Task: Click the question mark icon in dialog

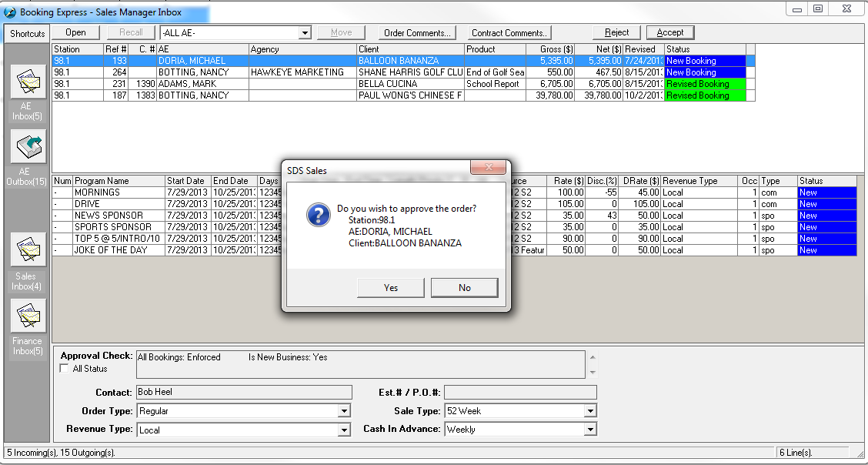Action: [x=318, y=214]
